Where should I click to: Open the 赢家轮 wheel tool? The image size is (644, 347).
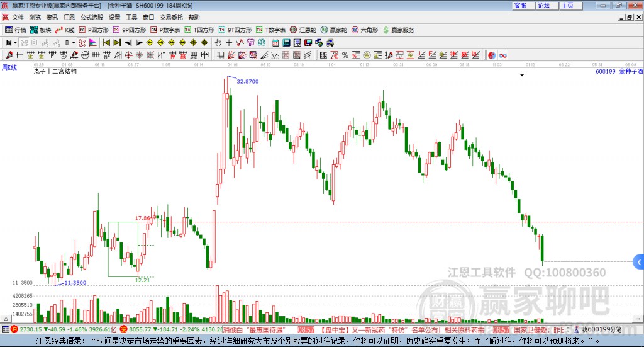[334, 30]
